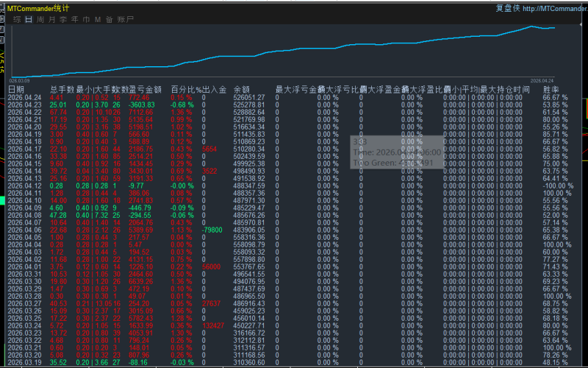Click the 148.01 profit amount
The height and width of the screenshot is (368, 588).
[x=139, y=347]
